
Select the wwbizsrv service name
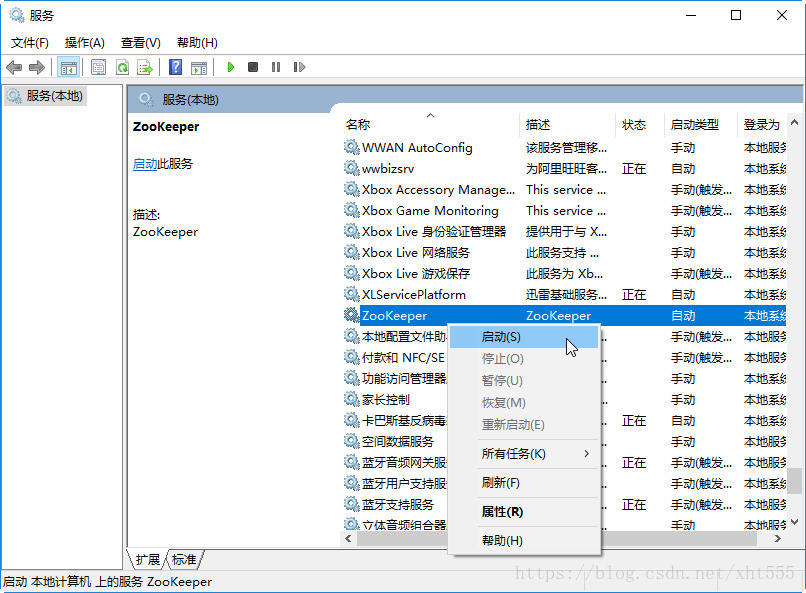(x=388, y=169)
